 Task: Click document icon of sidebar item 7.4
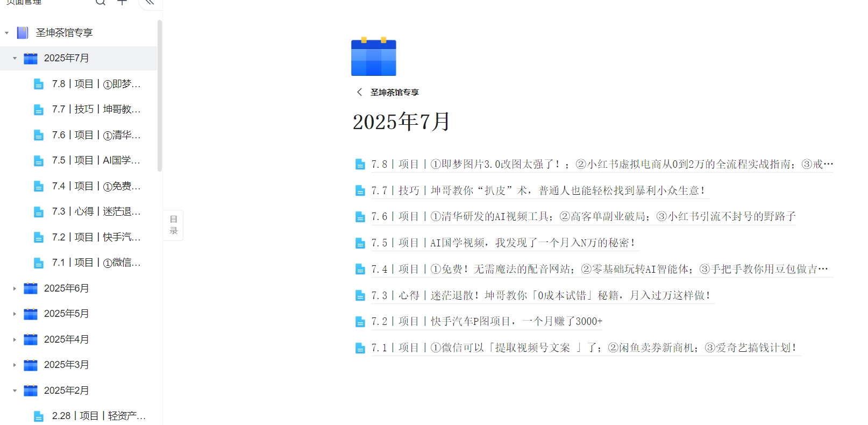39,186
